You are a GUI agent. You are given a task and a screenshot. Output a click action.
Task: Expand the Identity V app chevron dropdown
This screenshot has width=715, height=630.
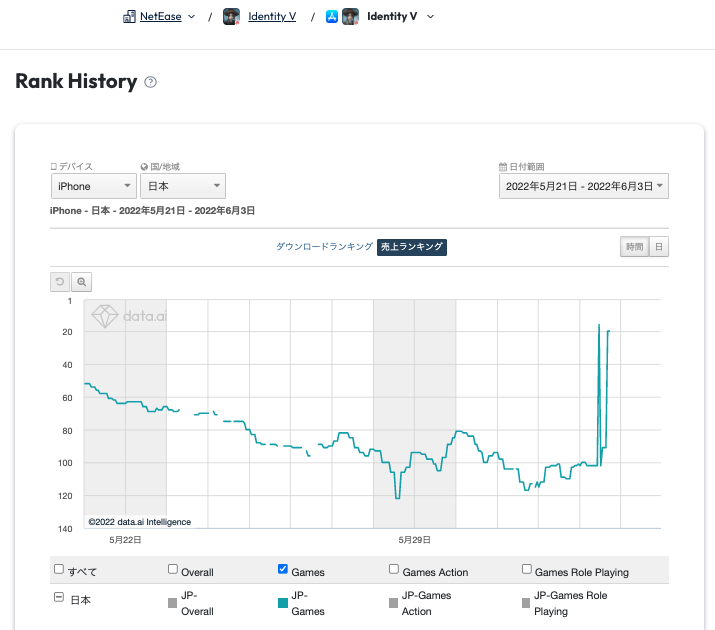click(x=430, y=17)
